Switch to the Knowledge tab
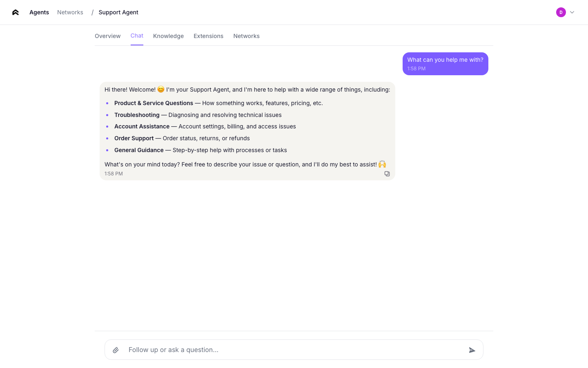This screenshot has height=368, width=588. [x=168, y=36]
